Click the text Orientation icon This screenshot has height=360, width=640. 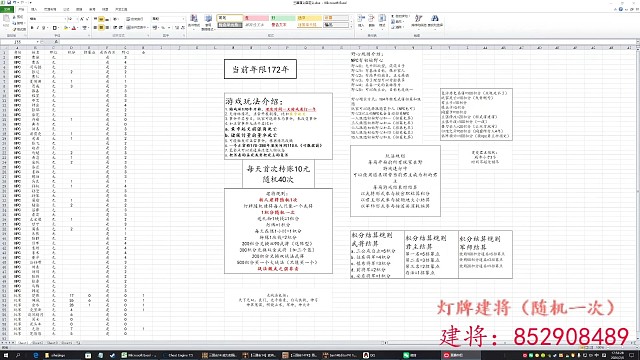click(x=116, y=19)
